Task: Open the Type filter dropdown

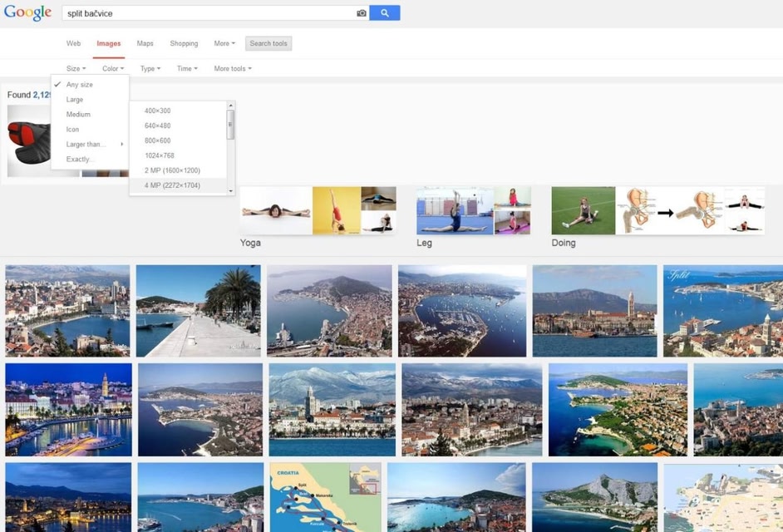Action: (x=150, y=68)
